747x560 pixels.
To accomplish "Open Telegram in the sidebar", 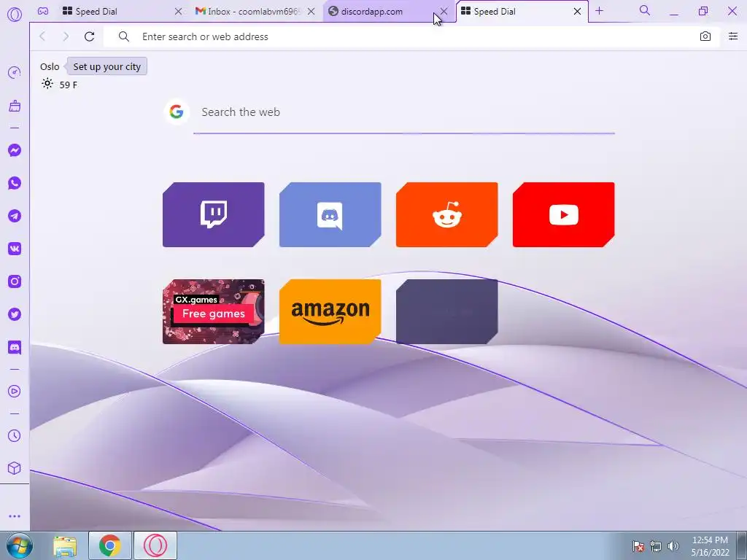I will [x=15, y=216].
